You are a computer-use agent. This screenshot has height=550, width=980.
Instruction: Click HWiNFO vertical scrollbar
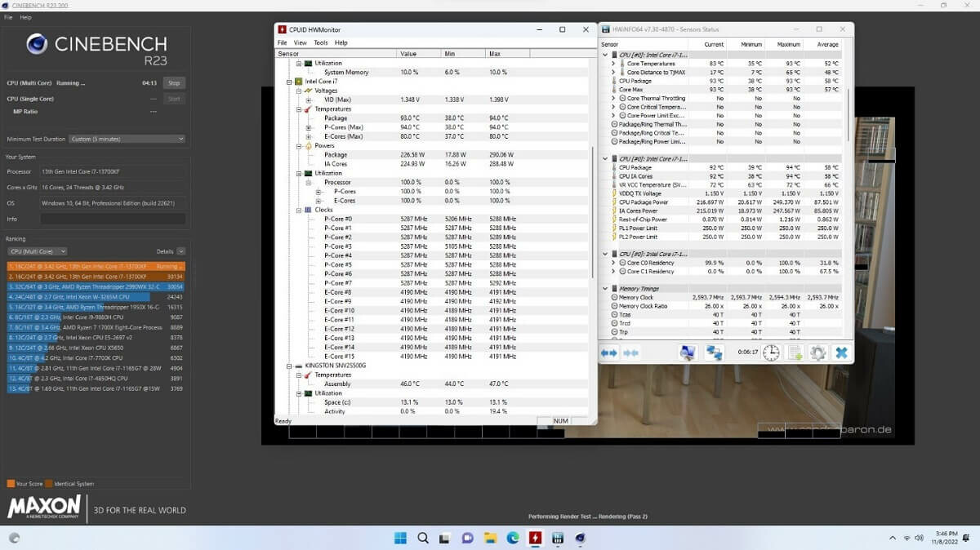[849, 114]
